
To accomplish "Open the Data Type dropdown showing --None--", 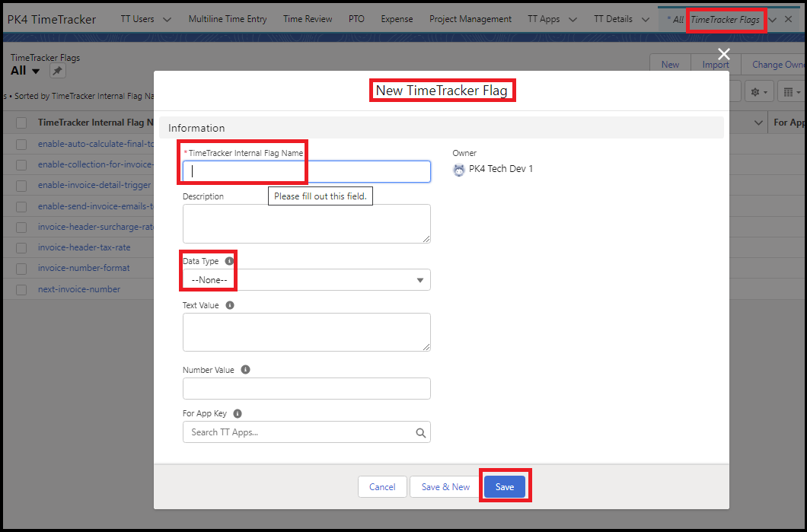I will (x=306, y=279).
